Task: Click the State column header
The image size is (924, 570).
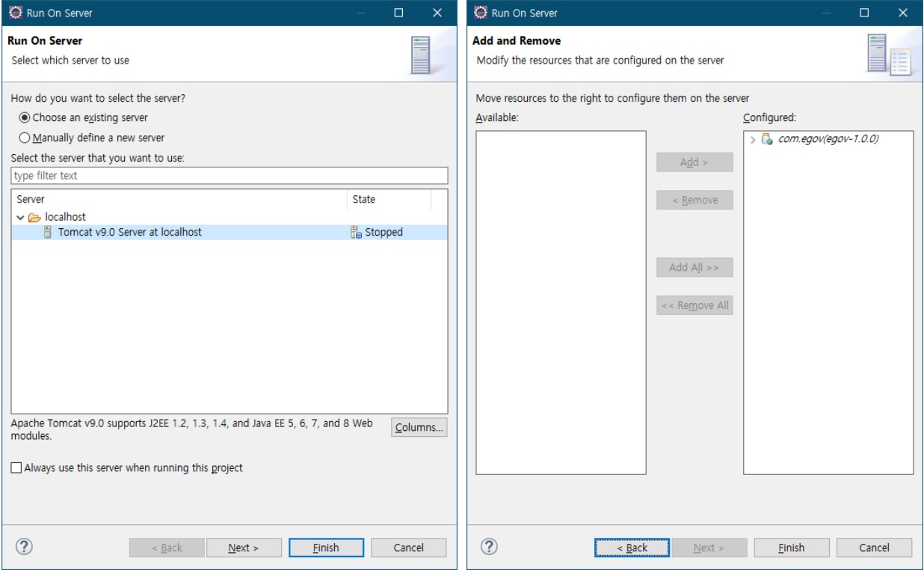Action: pyautogui.click(x=389, y=199)
